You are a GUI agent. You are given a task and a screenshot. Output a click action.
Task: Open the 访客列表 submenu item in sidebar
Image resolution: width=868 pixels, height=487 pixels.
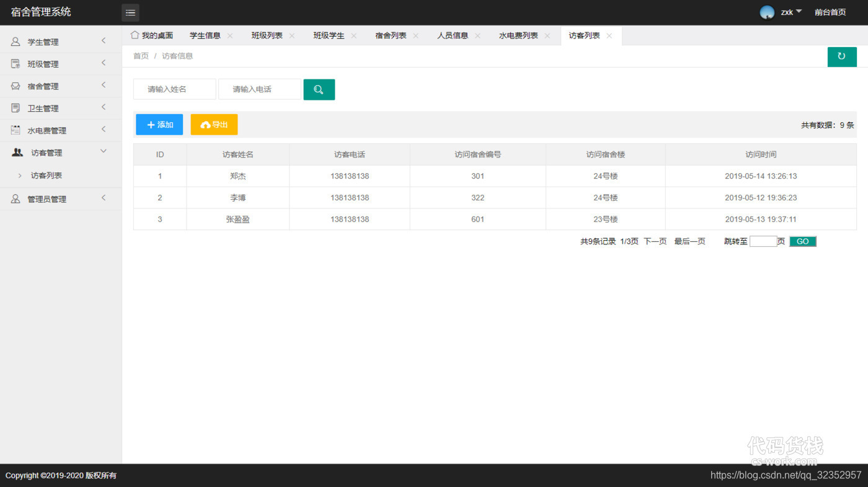[x=46, y=176]
